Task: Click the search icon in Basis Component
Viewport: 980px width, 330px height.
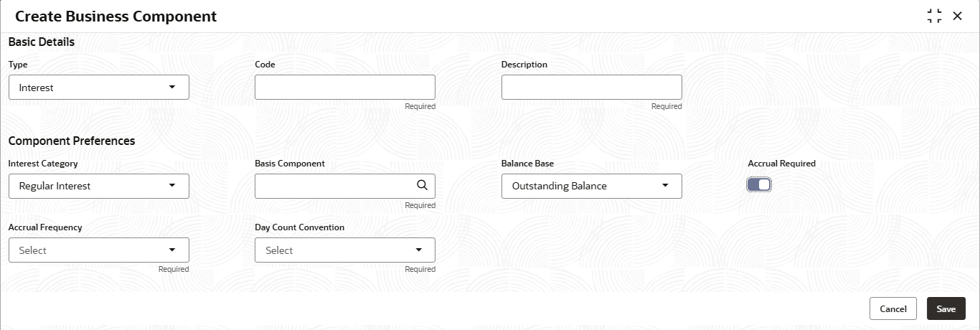Action: pyautogui.click(x=422, y=185)
